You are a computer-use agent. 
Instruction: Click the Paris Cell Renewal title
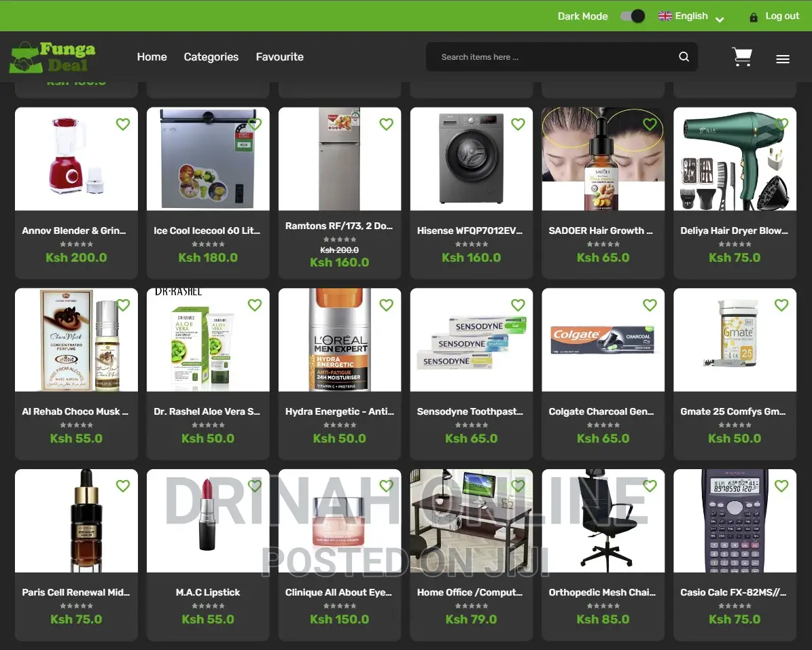click(76, 592)
